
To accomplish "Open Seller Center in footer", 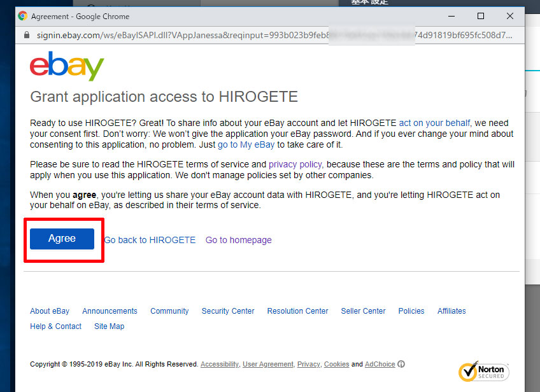I will click(x=363, y=311).
